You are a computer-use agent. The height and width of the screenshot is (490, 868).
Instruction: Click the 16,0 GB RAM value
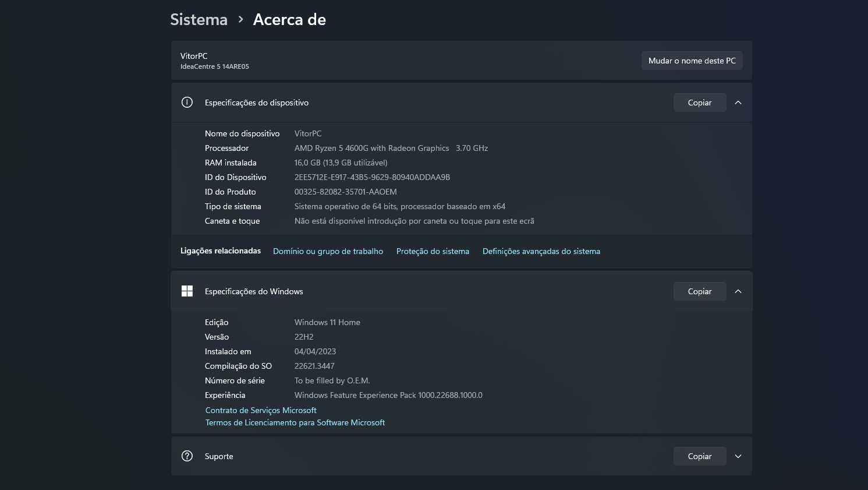click(x=341, y=163)
